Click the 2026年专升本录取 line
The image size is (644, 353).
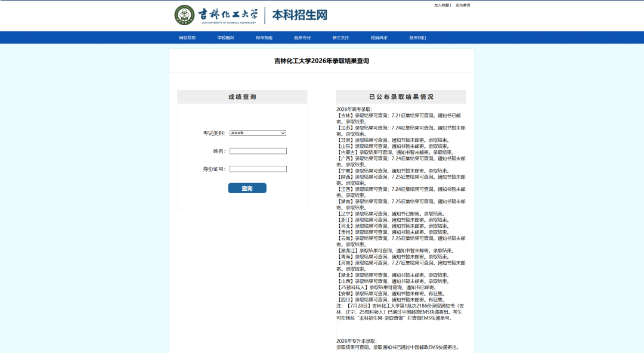click(357, 341)
